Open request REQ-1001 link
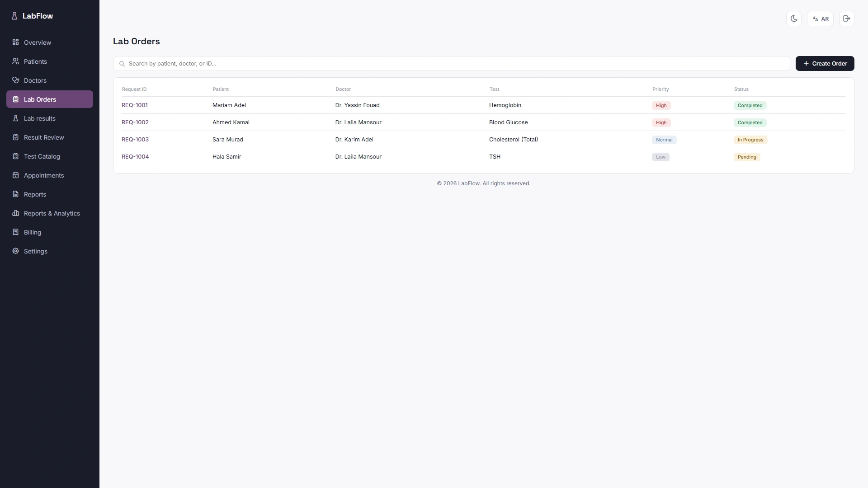 pos(135,105)
